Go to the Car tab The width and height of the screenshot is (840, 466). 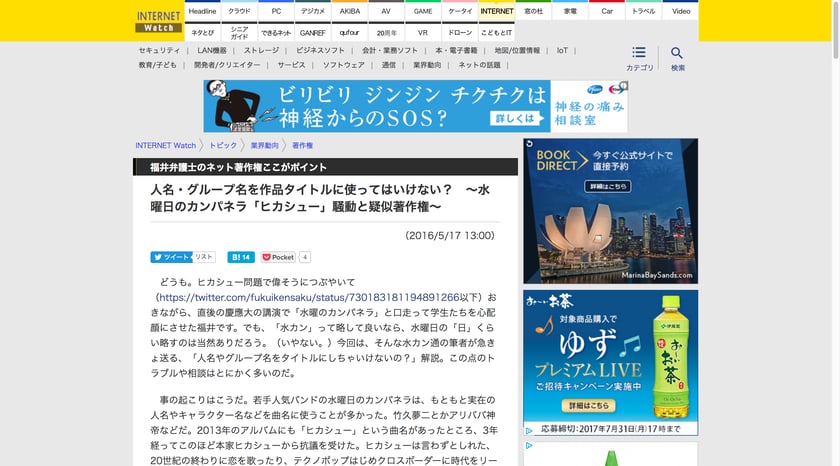[607, 11]
